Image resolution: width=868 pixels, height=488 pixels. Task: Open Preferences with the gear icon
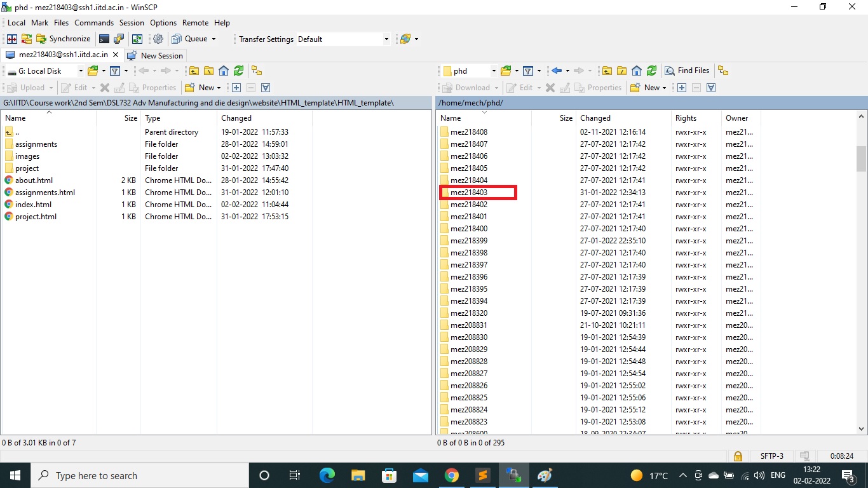158,39
